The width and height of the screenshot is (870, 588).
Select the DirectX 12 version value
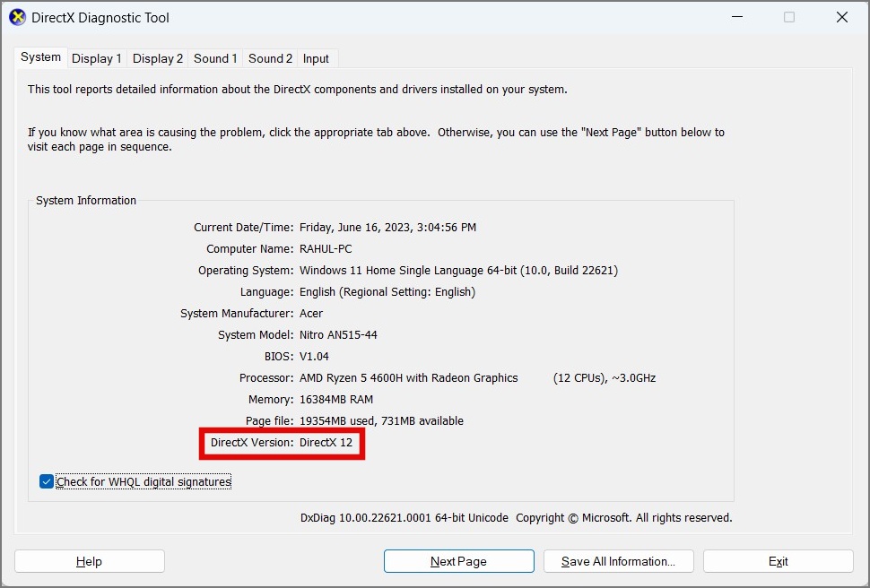tap(326, 443)
